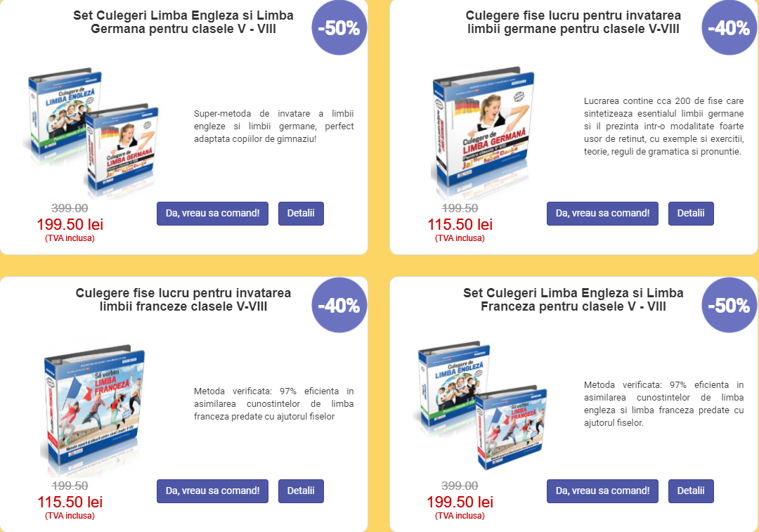View Detalii for the English-French set
This screenshot has height=532, width=759.
(x=692, y=491)
